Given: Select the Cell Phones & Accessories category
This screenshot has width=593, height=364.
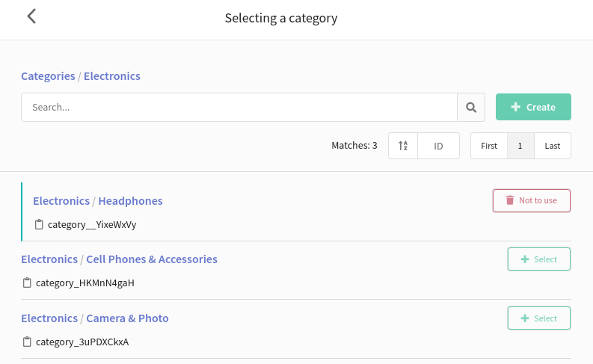Looking at the screenshot, I should tap(539, 259).
